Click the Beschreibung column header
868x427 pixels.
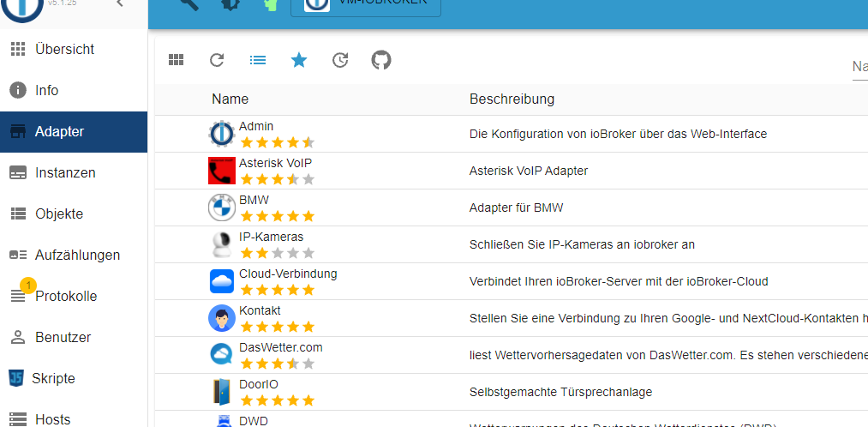click(x=512, y=99)
